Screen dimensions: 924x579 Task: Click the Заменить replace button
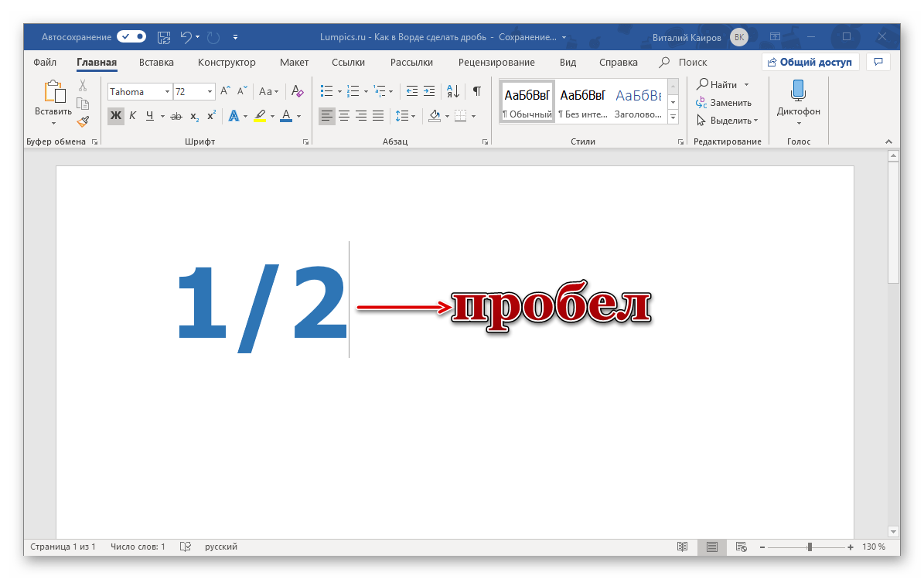tap(723, 102)
